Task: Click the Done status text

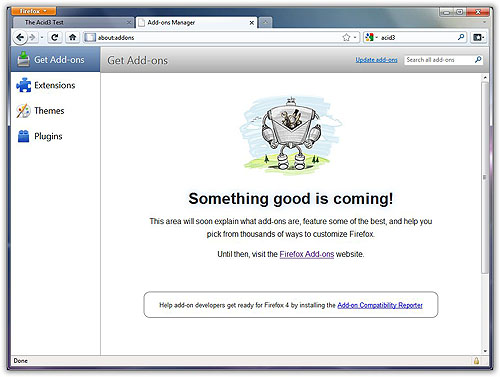Action: [x=21, y=361]
